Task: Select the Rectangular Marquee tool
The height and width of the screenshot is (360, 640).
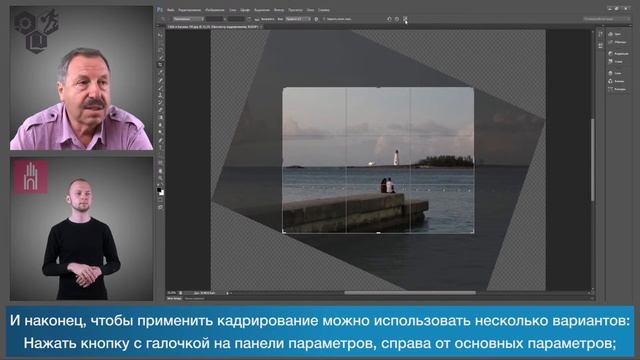Action: pyautogui.click(x=160, y=42)
